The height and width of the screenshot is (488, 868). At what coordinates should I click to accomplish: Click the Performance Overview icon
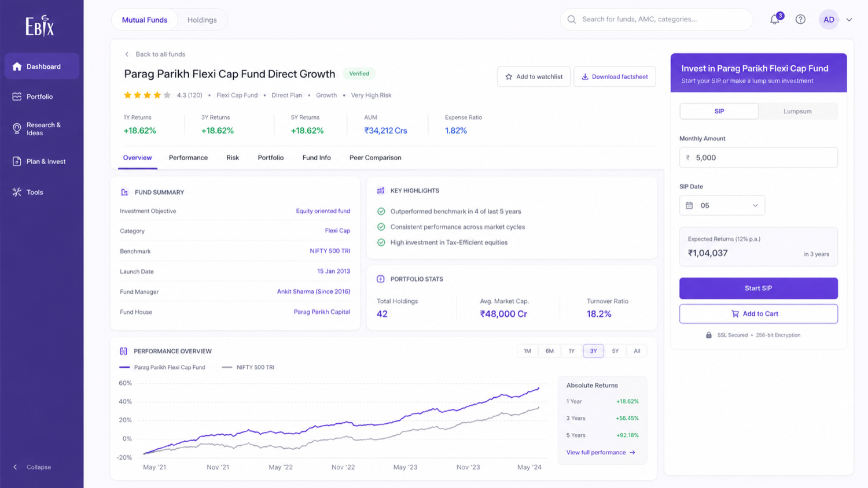point(123,351)
